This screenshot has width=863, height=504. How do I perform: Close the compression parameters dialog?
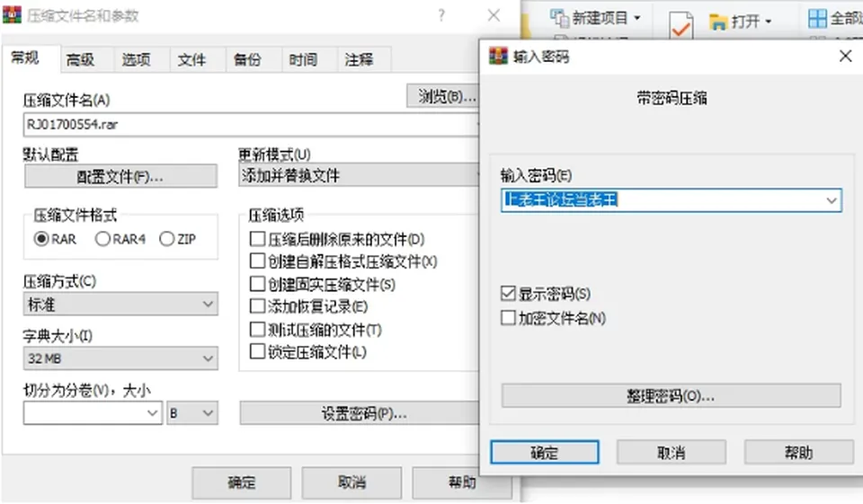pos(494,15)
